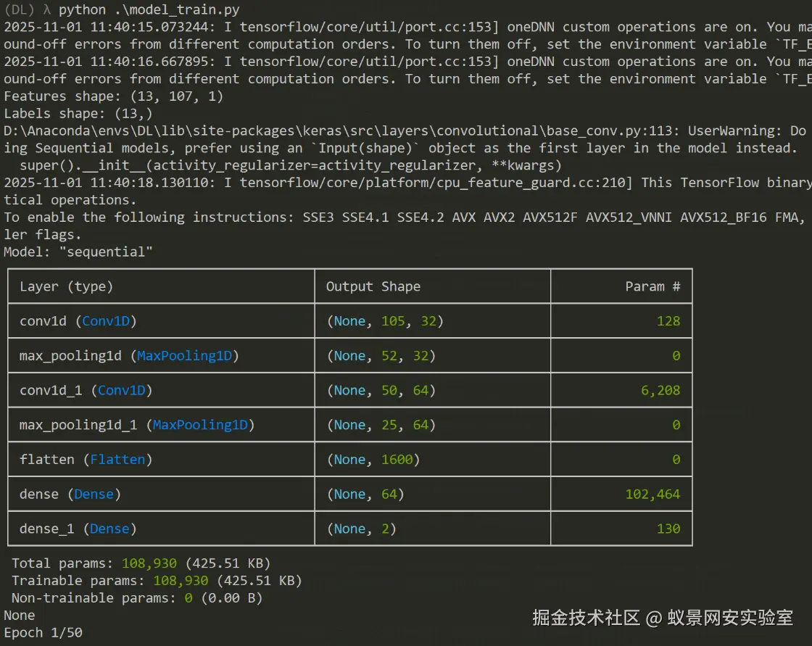Click the blue Conv1D label in conv1d_1 row
The width and height of the screenshot is (812, 646).
[122, 390]
